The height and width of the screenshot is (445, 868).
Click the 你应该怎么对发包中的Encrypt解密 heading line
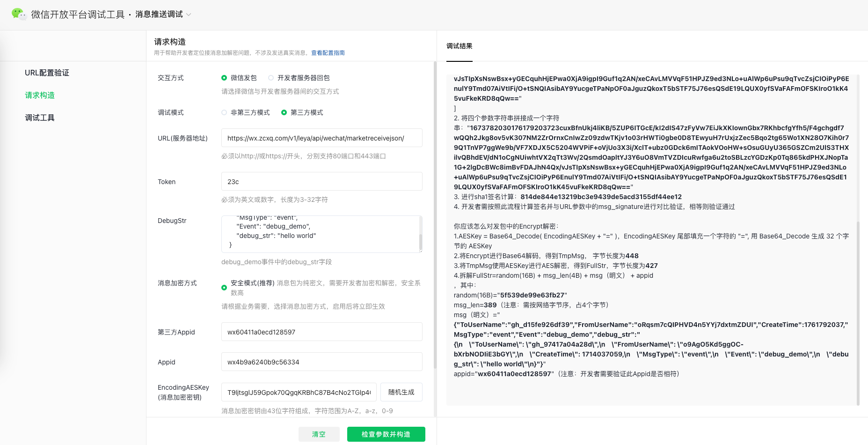pos(506,226)
